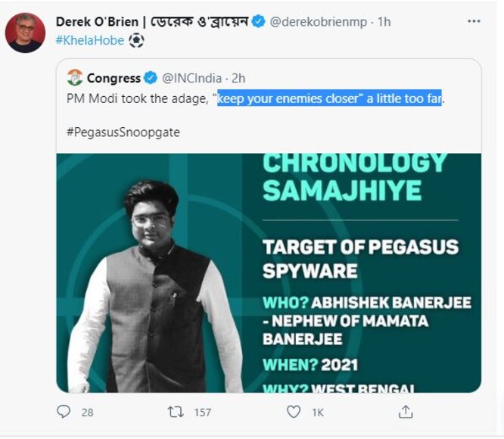Click Derek O'Brien's profile avatar
The width and height of the screenshot is (504, 439).
point(26,33)
